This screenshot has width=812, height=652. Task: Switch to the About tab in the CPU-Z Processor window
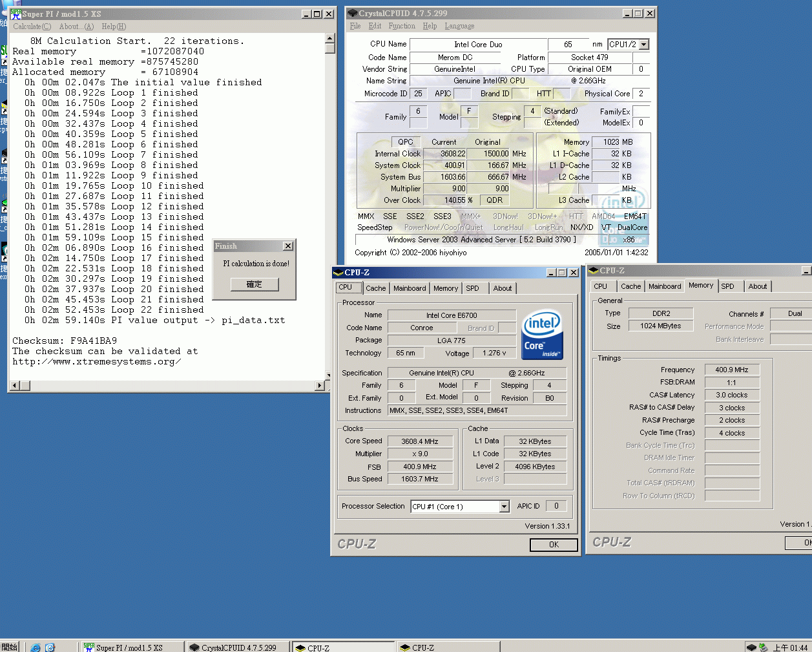[503, 289]
